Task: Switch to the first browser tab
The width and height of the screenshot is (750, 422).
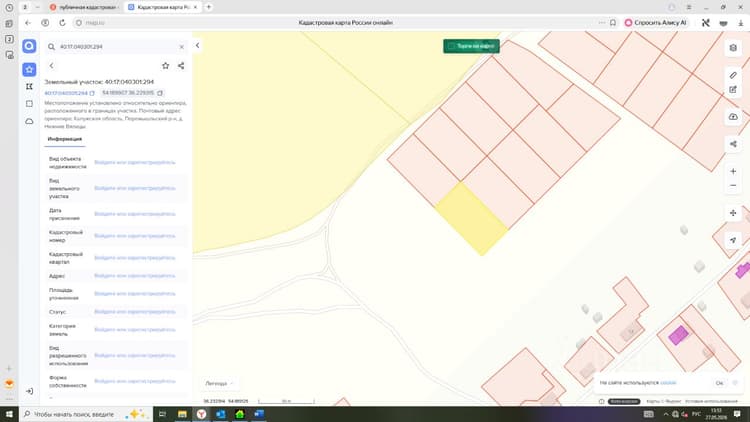Action: (84, 7)
